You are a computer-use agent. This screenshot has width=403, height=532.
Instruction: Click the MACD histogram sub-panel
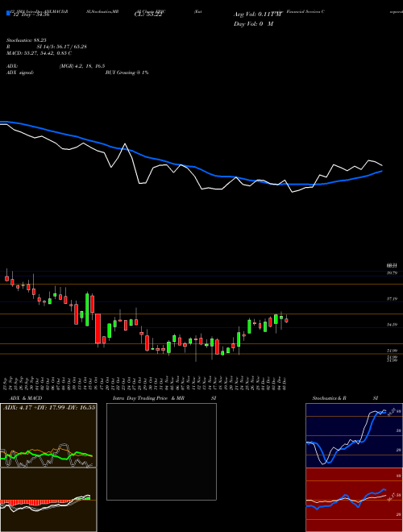48,500
